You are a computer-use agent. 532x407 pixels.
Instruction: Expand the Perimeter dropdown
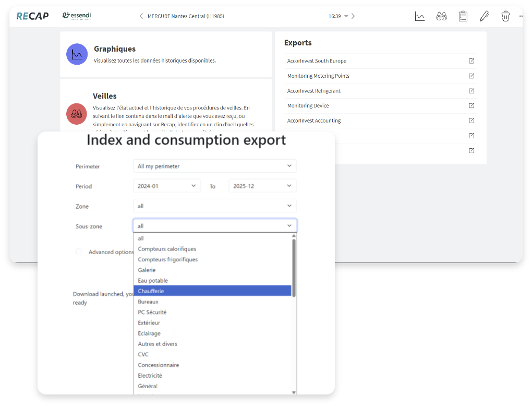(214, 166)
